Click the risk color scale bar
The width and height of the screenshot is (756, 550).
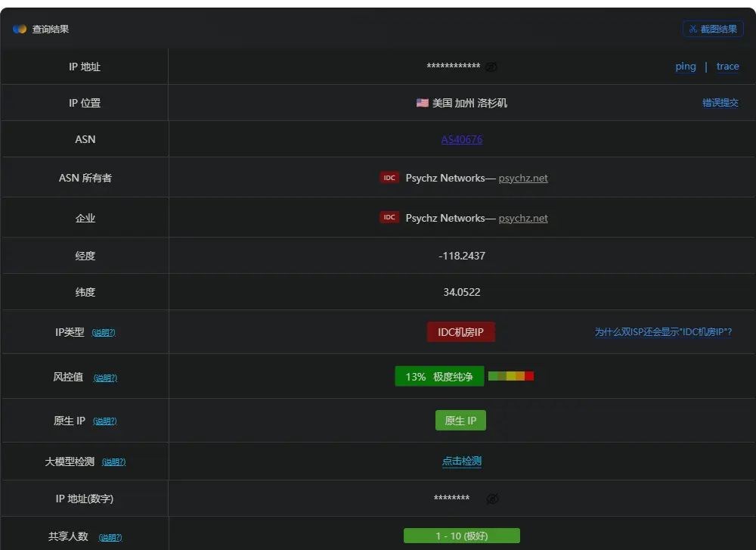(511, 376)
